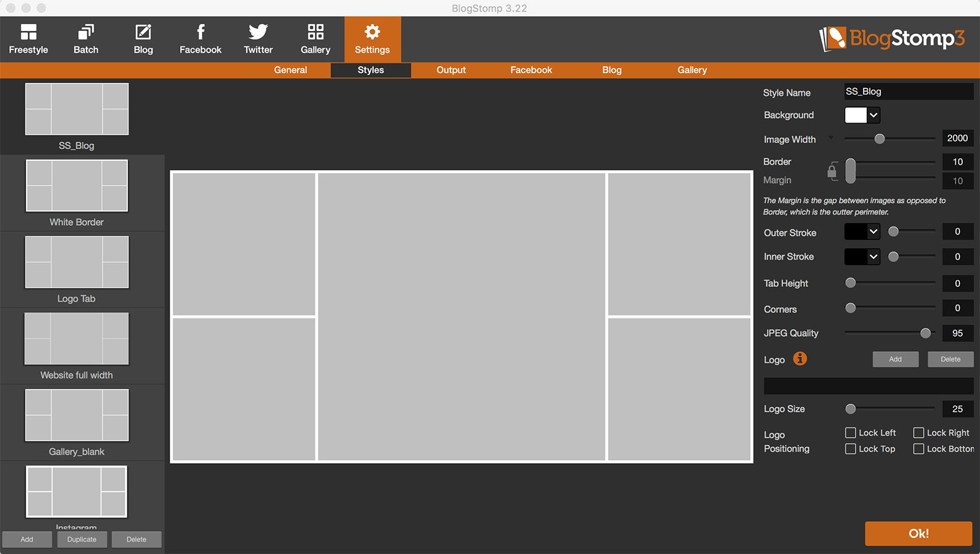Click the Inner Stroke value field
980x554 pixels.
click(958, 257)
